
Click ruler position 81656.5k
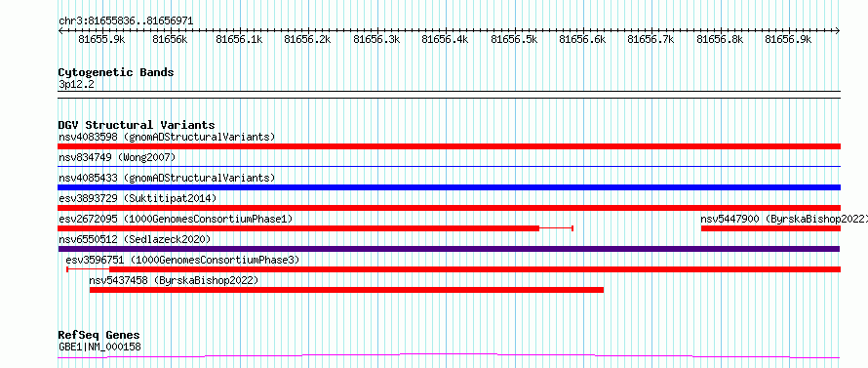tap(514, 39)
